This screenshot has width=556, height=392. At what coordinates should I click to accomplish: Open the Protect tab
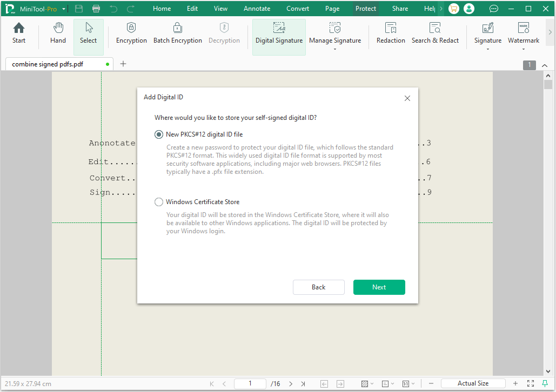(x=366, y=9)
